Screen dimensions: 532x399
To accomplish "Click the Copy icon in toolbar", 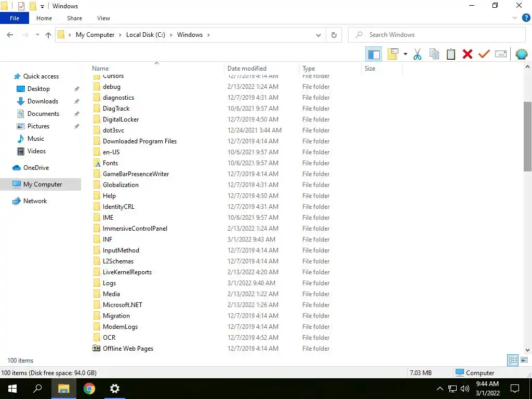I will [434, 54].
